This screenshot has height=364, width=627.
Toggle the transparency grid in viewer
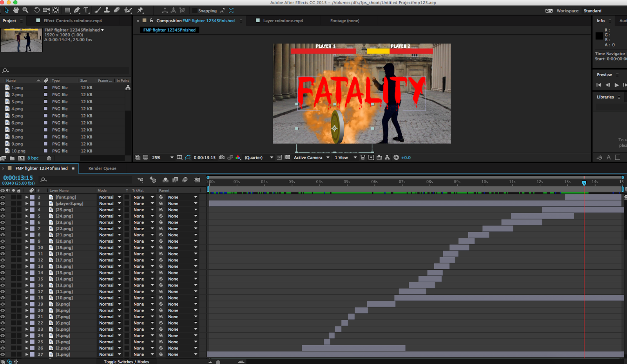pyautogui.click(x=287, y=157)
